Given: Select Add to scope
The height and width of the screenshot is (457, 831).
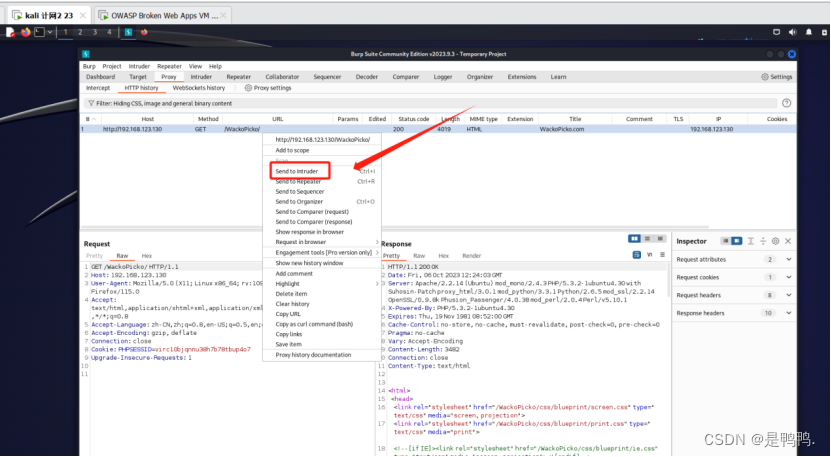Looking at the screenshot, I should 322,150.
